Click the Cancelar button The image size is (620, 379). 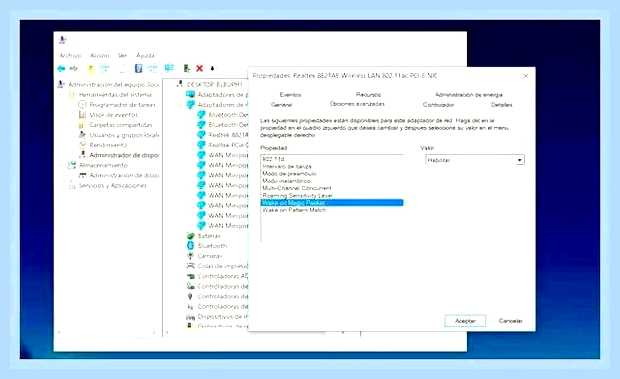[x=510, y=321]
